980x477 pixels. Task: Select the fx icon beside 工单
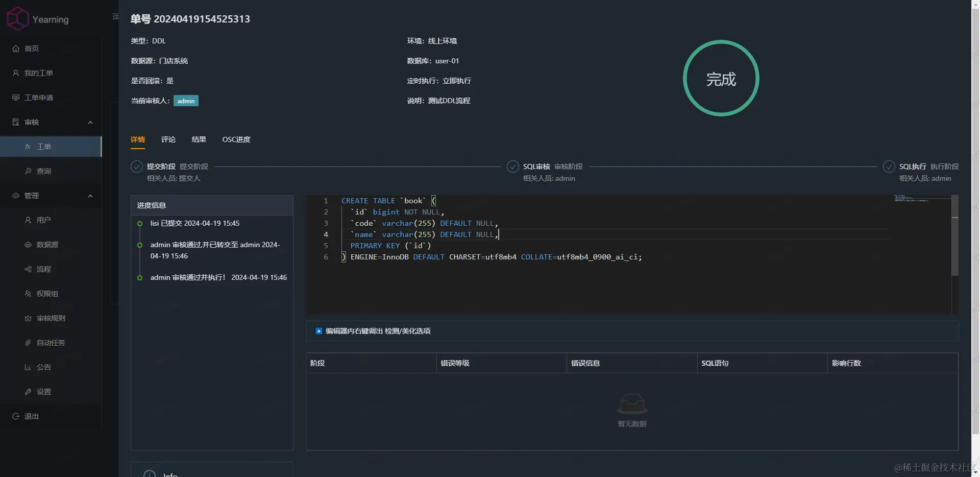[28, 147]
